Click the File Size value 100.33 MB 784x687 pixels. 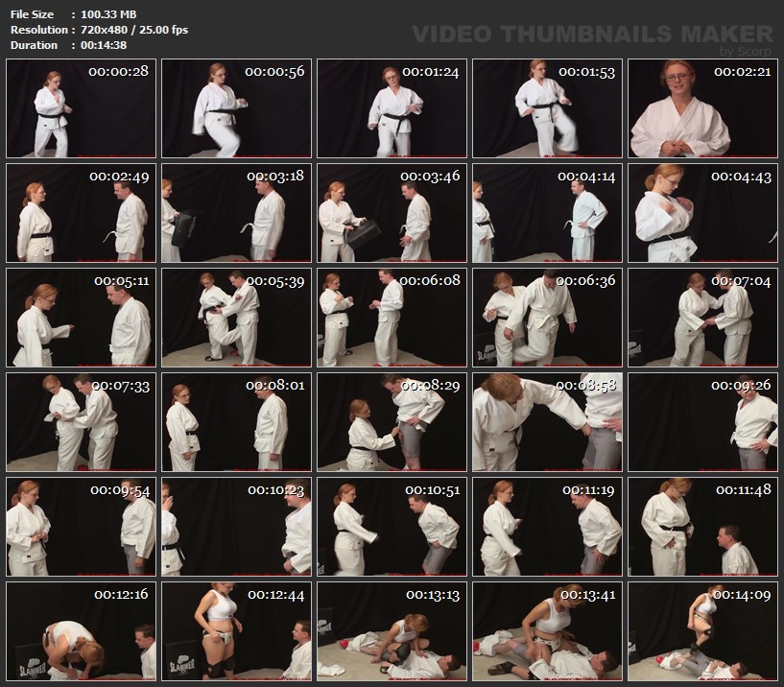click(x=108, y=14)
